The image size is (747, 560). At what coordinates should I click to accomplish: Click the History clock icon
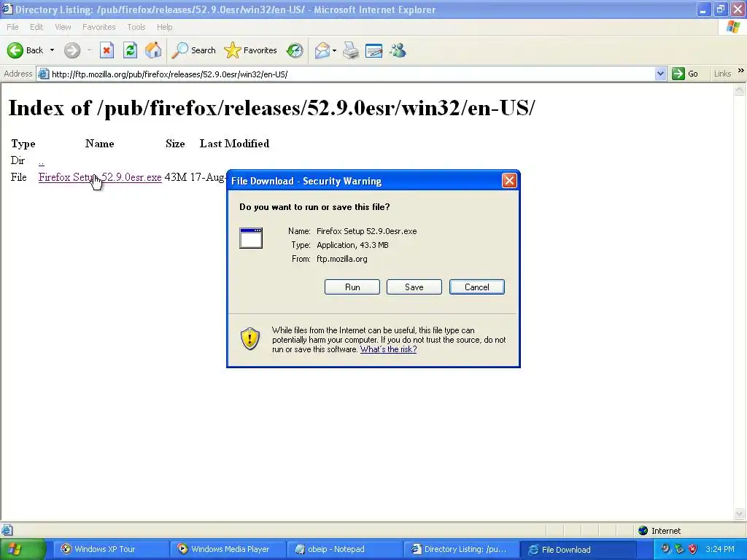[295, 50]
